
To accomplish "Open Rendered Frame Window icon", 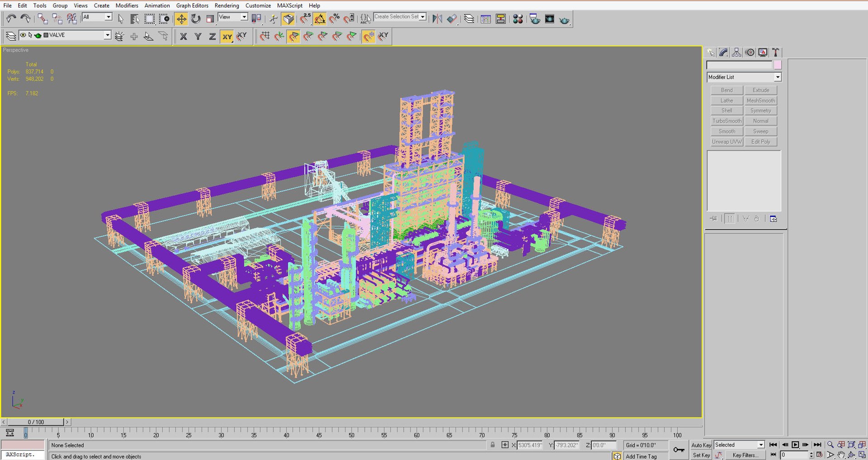I will [x=550, y=19].
